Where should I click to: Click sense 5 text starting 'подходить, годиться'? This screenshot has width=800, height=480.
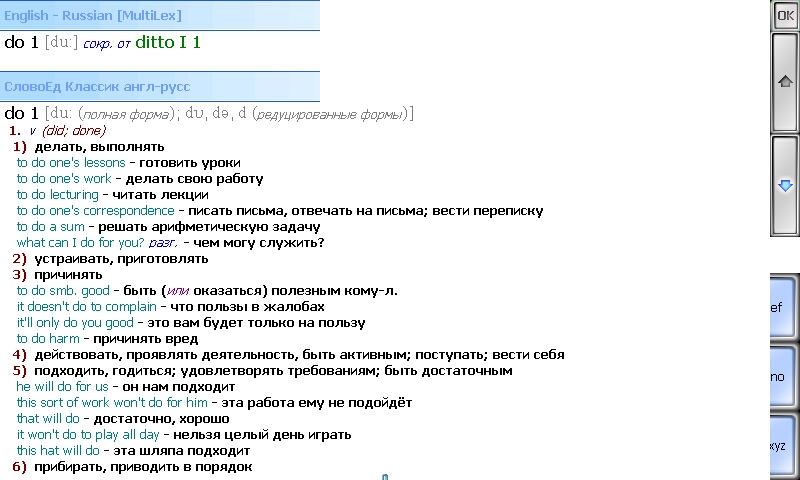pyautogui.click(x=273, y=371)
